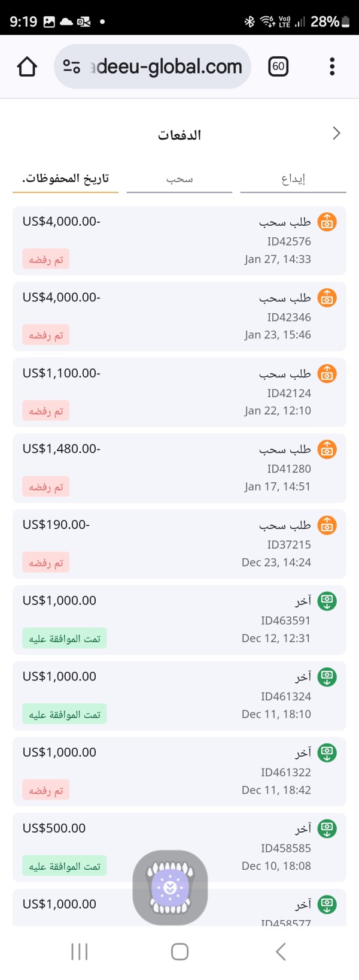Open the site settings icon in address bar
359x980 pixels.
tap(72, 66)
